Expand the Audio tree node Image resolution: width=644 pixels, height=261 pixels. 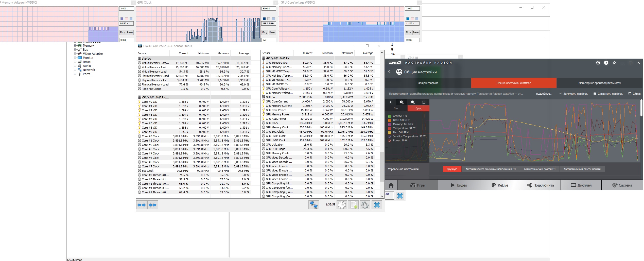coord(75,66)
